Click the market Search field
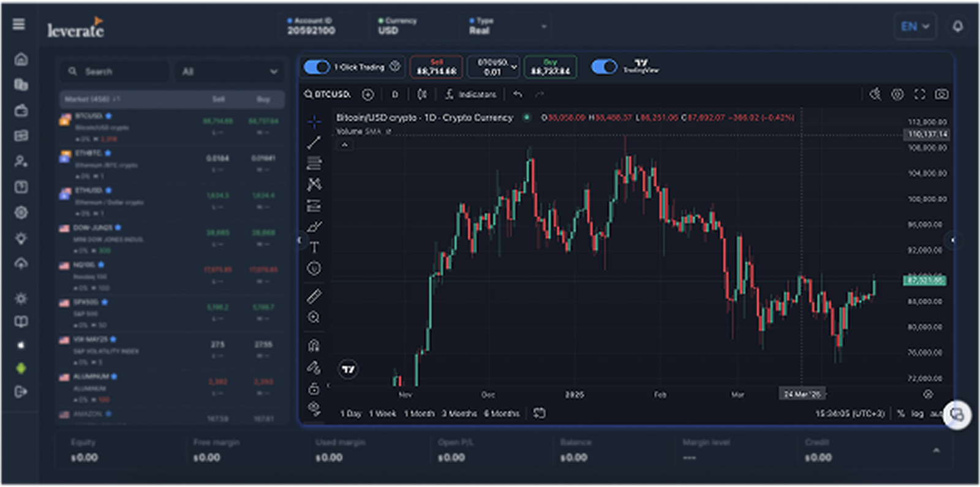980x487 pixels. 115,72
